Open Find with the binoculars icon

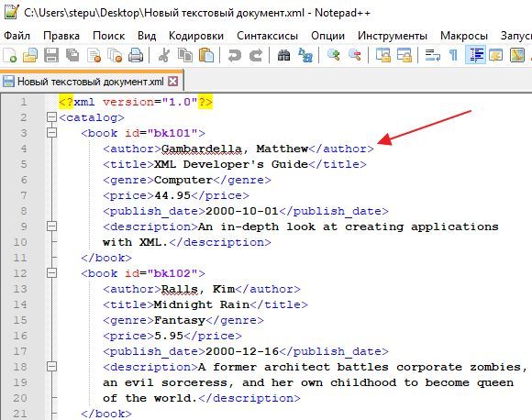click(284, 55)
